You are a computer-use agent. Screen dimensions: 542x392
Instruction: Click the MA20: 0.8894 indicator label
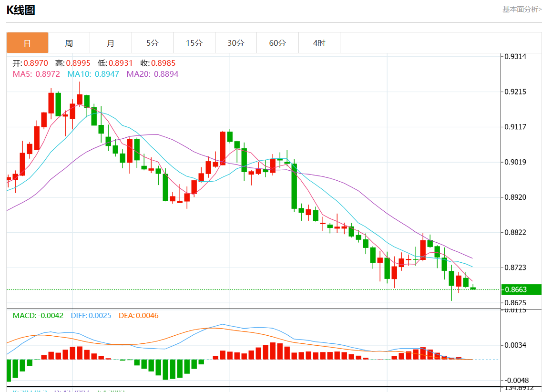point(153,74)
